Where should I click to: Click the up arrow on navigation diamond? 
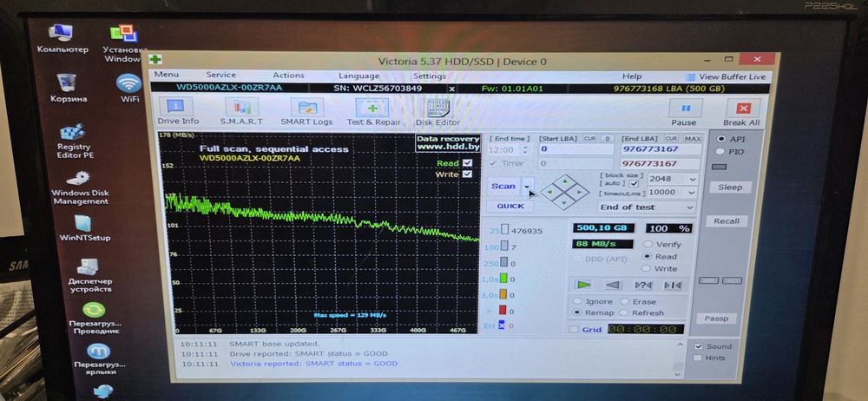(x=564, y=181)
